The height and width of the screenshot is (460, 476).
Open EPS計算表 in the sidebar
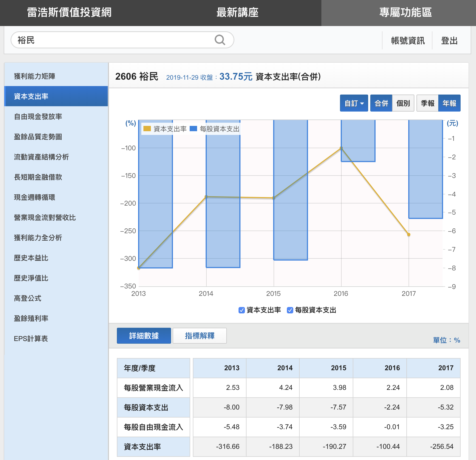[31, 339]
